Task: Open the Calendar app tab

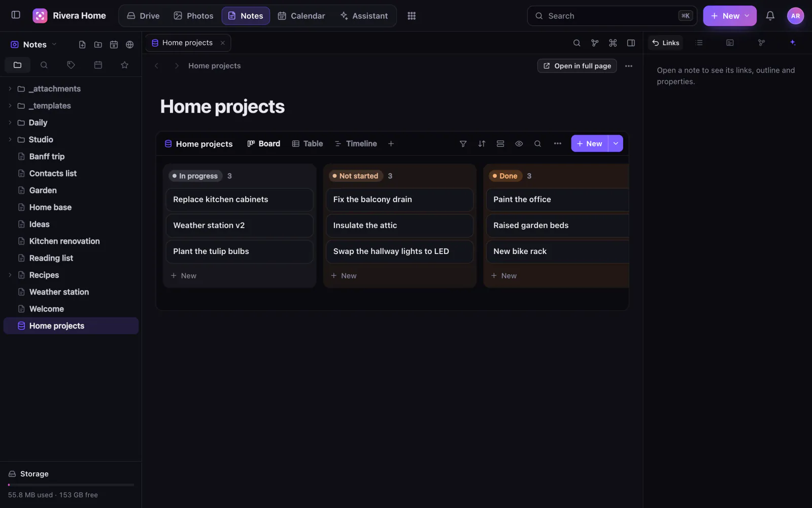Action: 301,16
